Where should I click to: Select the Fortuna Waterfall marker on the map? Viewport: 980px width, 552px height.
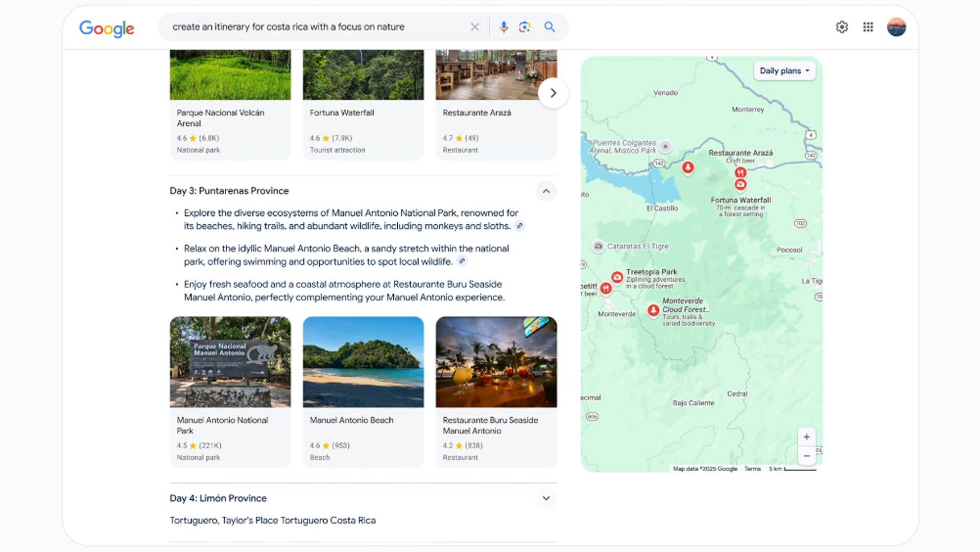click(x=740, y=185)
